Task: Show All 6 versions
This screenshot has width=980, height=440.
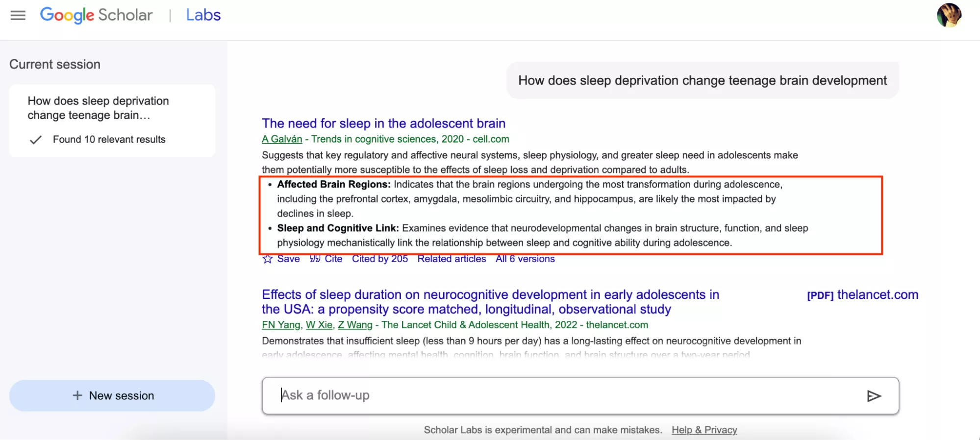Action: click(x=525, y=259)
